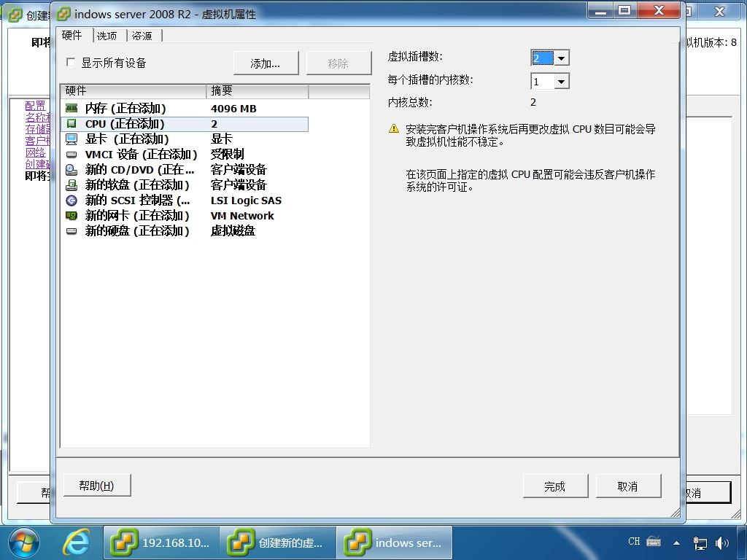
Task: Switch to the 192.168.10... taskbar window
Action: coord(161,542)
